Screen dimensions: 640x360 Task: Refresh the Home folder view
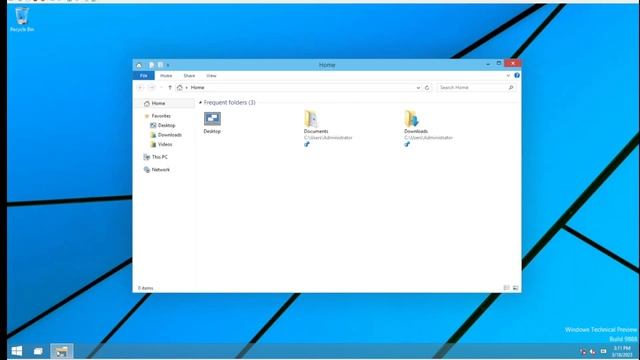tap(427, 88)
